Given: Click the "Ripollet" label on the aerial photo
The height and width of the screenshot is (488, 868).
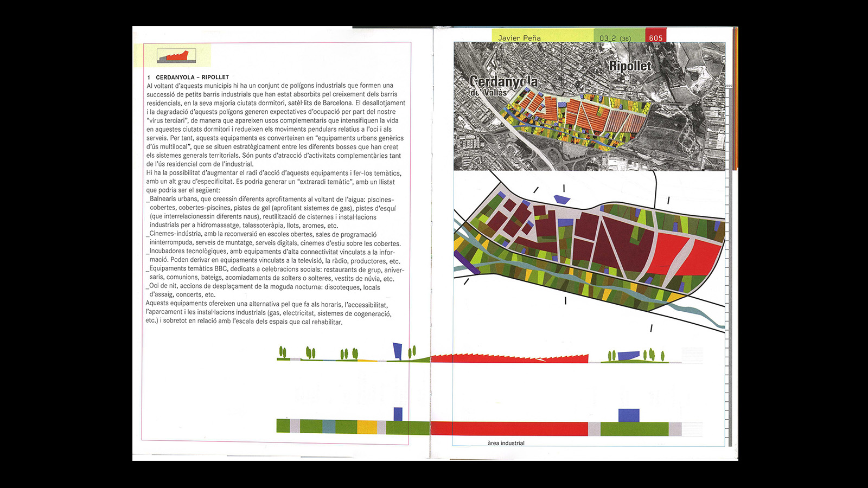Looking at the screenshot, I should [x=630, y=66].
